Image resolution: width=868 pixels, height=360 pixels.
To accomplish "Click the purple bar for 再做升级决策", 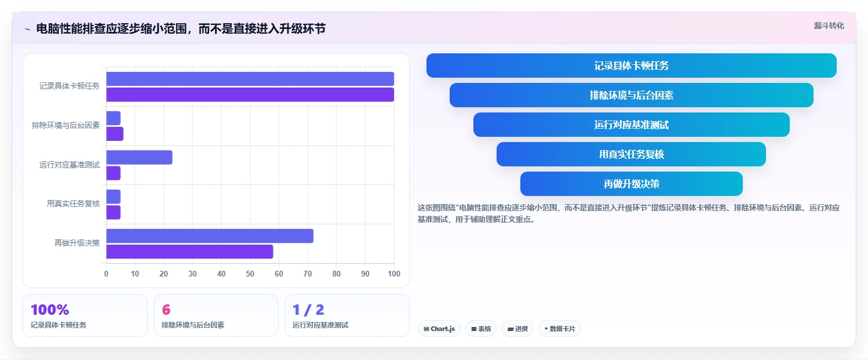I will (x=189, y=252).
